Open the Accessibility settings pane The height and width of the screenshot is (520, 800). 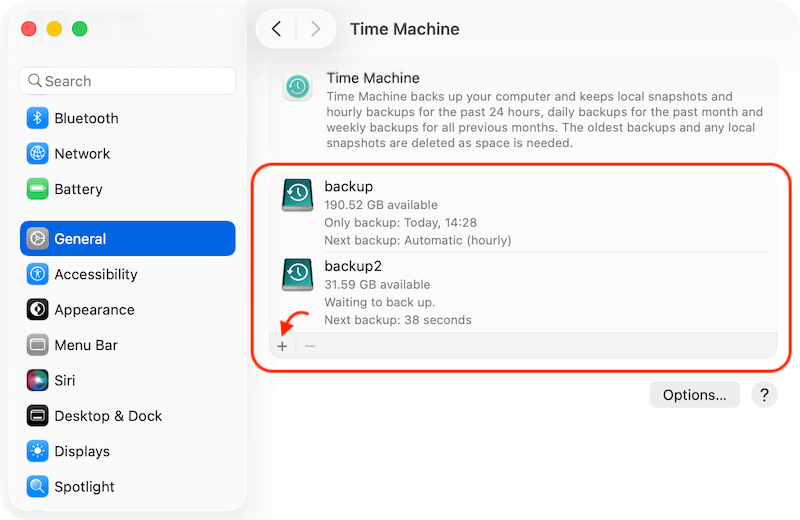tap(128, 274)
